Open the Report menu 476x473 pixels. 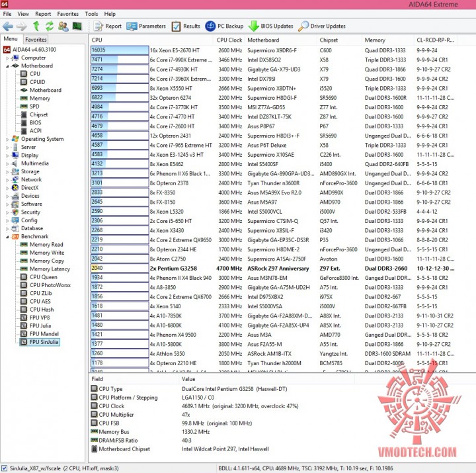point(43,14)
